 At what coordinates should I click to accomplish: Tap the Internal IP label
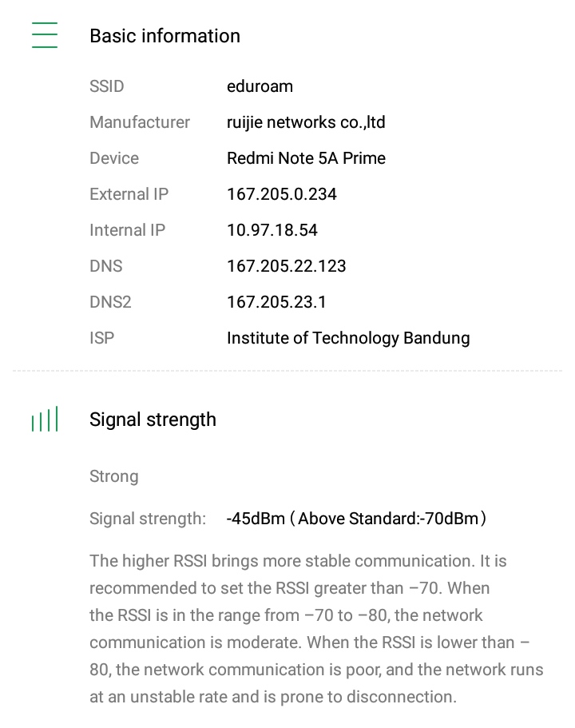click(127, 230)
